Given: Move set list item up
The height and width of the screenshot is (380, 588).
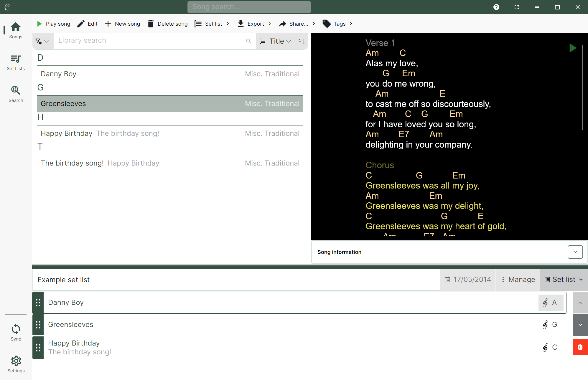Looking at the screenshot, I should (x=580, y=303).
